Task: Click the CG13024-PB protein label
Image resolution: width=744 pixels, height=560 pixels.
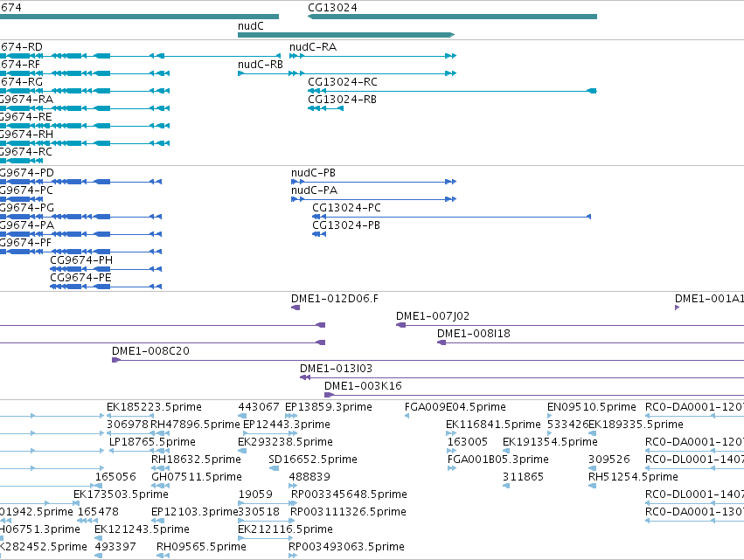Action: tap(346, 225)
